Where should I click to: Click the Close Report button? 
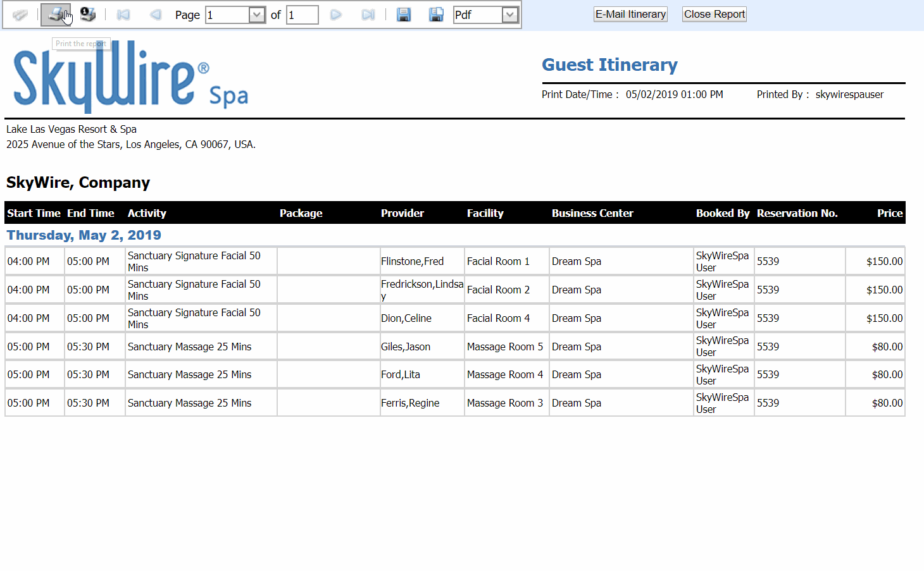714,14
